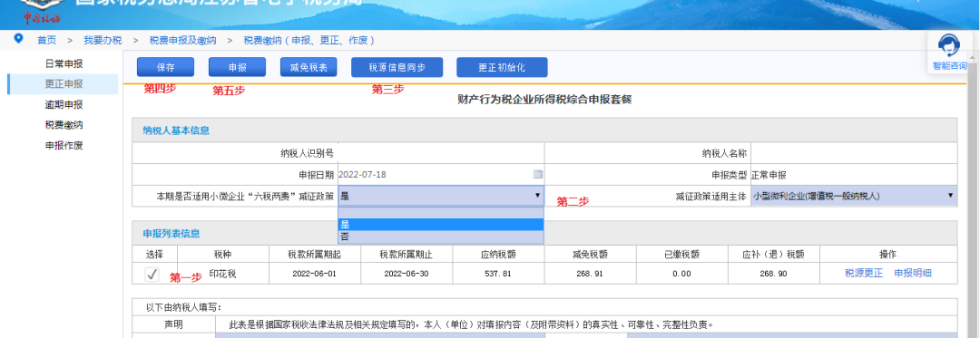This screenshot has width=980, height=338.
Task: Open the 智能咨询 assistant icon
Action: click(x=949, y=51)
